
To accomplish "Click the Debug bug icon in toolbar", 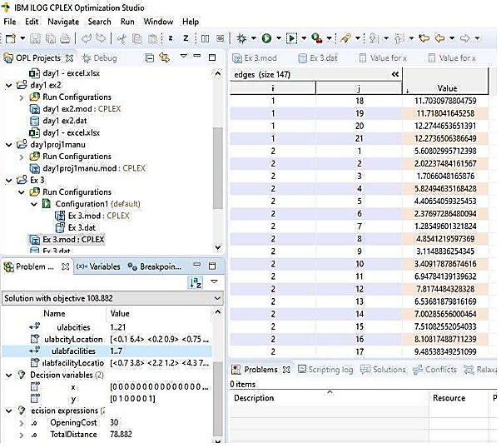I will coord(241,38).
